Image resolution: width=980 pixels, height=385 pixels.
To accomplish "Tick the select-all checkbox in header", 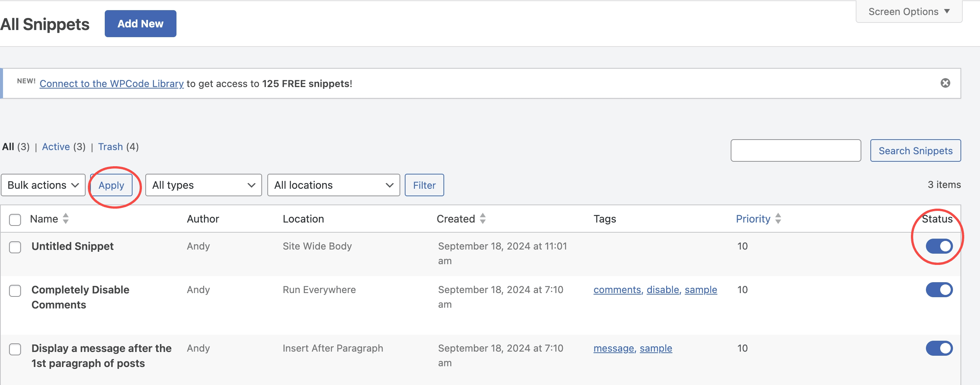I will pos(15,220).
